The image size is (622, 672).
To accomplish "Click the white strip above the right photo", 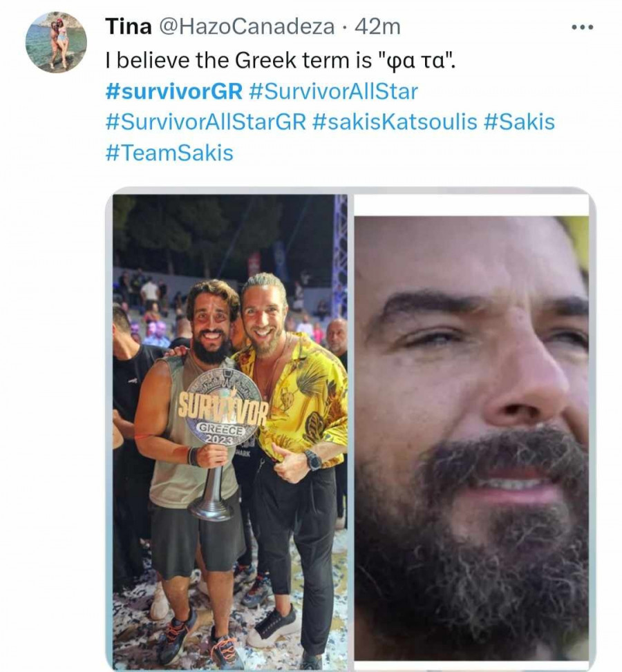I will (471, 204).
